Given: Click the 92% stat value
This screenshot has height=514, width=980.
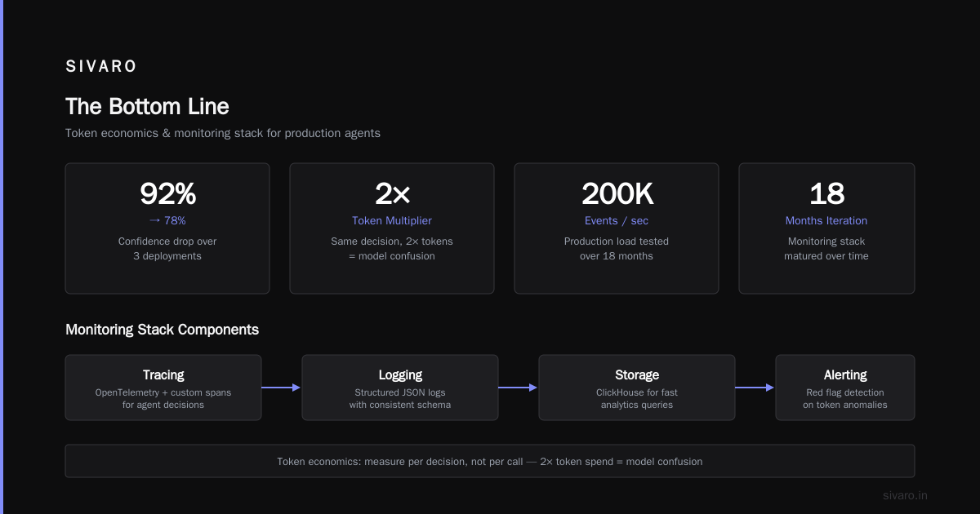Looking at the screenshot, I should [167, 193].
